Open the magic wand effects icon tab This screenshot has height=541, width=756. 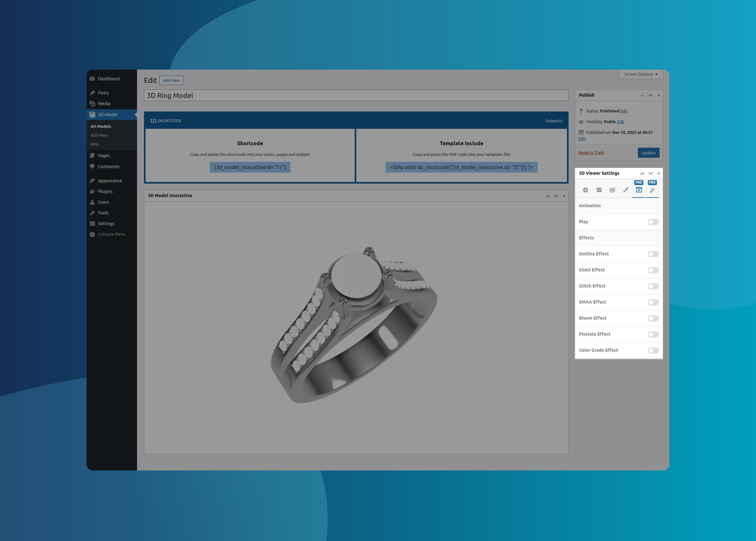click(652, 190)
